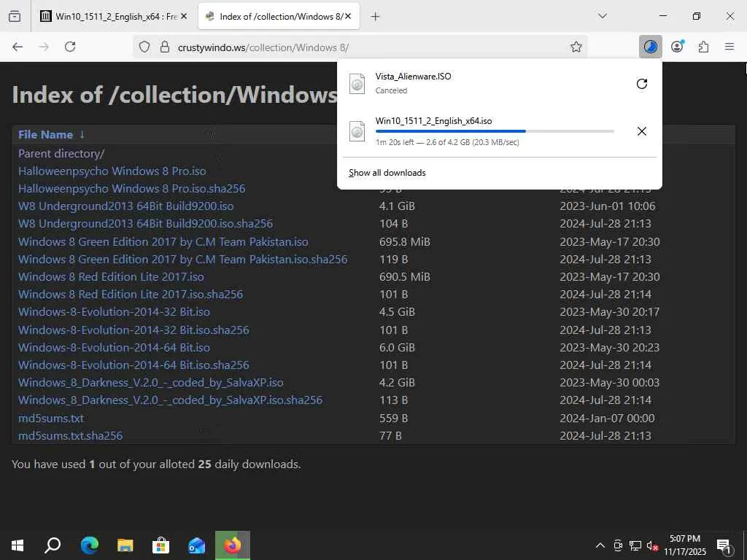Click the 6.0 GiB size cell
Screen dimensions: 747x560
pos(397,348)
